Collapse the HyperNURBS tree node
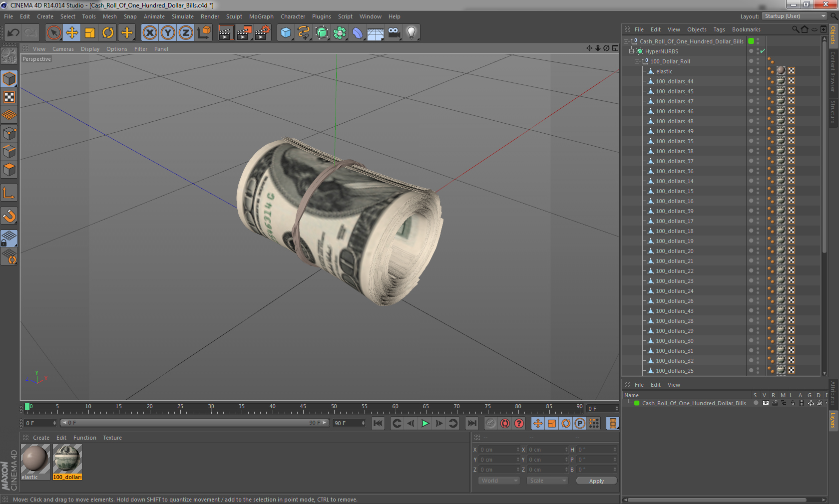The width and height of the screenshot is (839, 504). tap(631, 51)
